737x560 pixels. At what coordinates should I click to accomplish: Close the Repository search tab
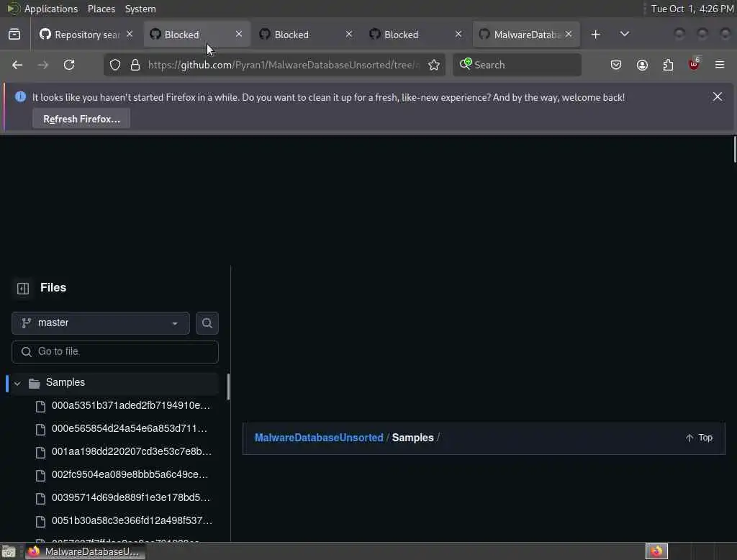[x=130, y=34]
